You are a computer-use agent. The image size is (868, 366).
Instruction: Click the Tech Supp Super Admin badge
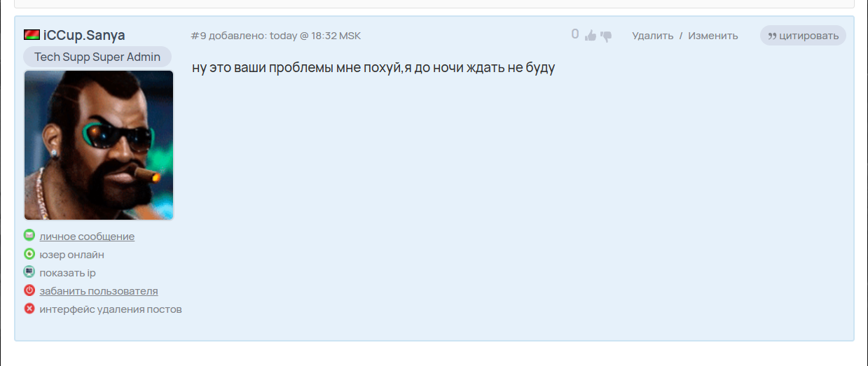point(97,57)
